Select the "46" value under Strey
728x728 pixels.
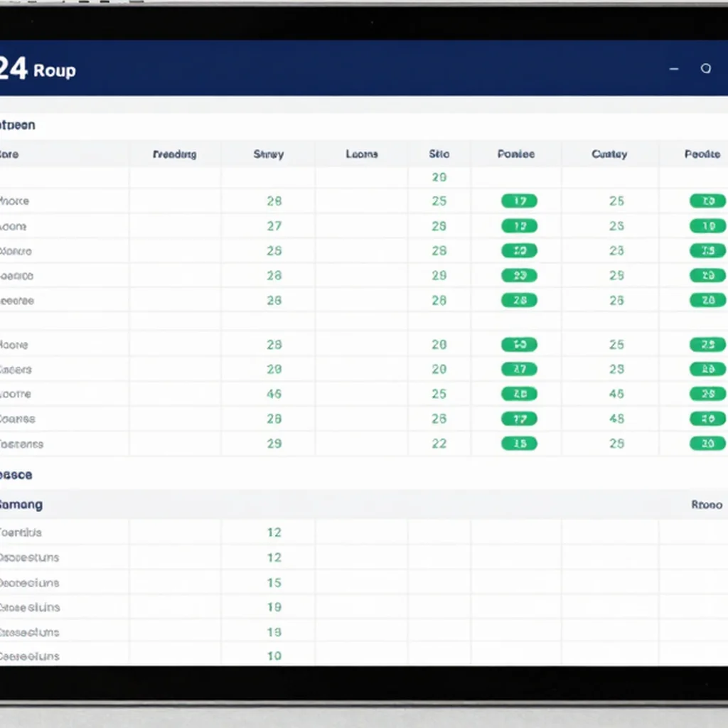tap(274, 394)
